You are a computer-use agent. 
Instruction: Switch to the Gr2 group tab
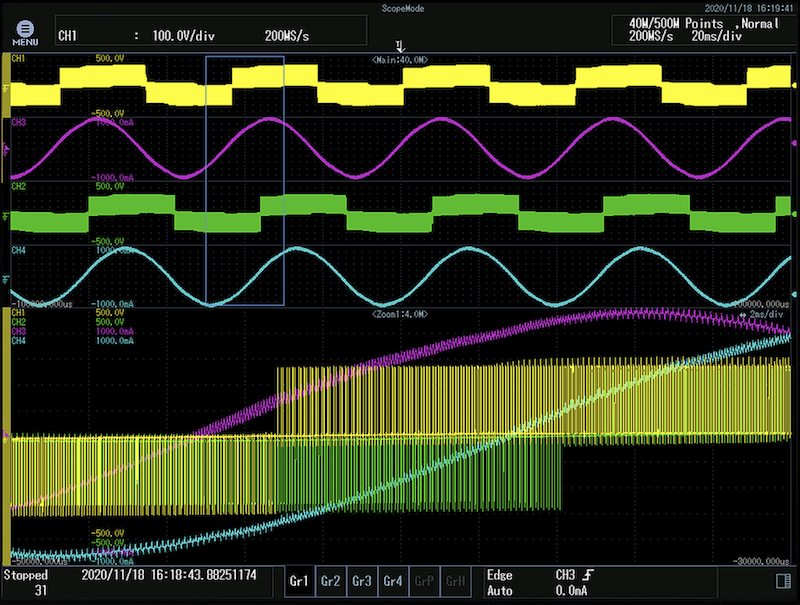point(331,581)
